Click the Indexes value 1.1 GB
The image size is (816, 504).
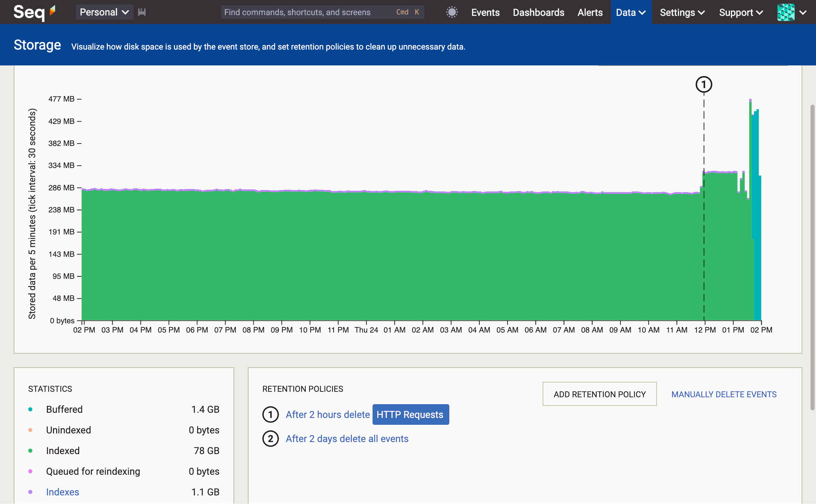(205, 492)
